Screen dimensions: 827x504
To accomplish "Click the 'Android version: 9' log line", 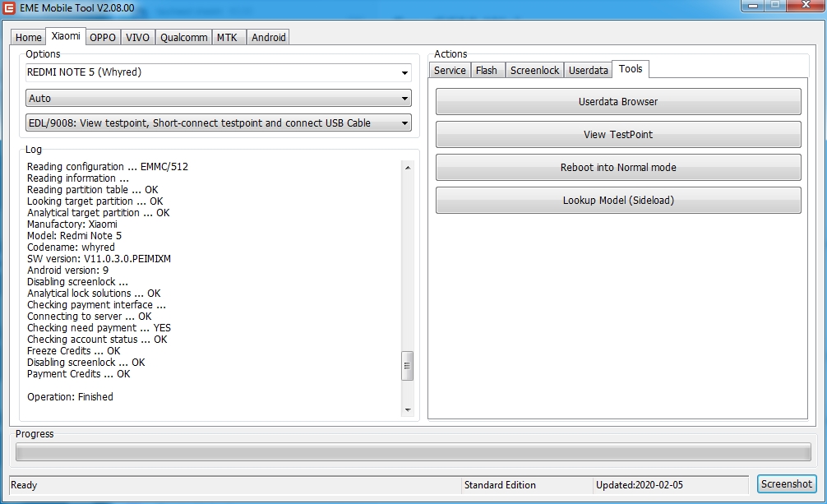I will (x=67, y=270).
